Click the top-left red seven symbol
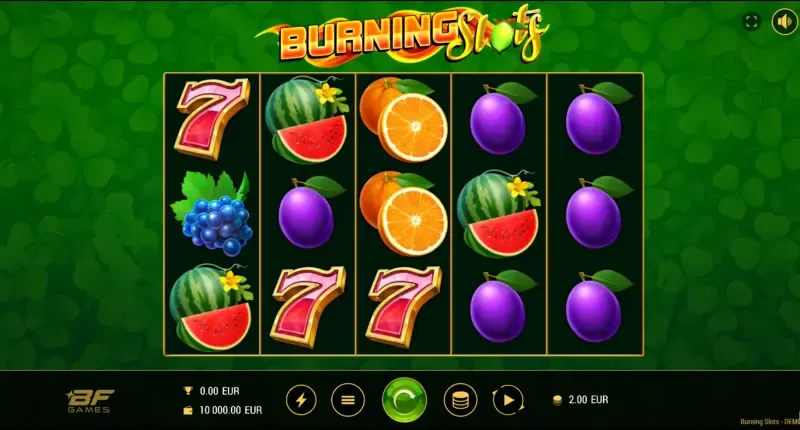 (212, 118)
